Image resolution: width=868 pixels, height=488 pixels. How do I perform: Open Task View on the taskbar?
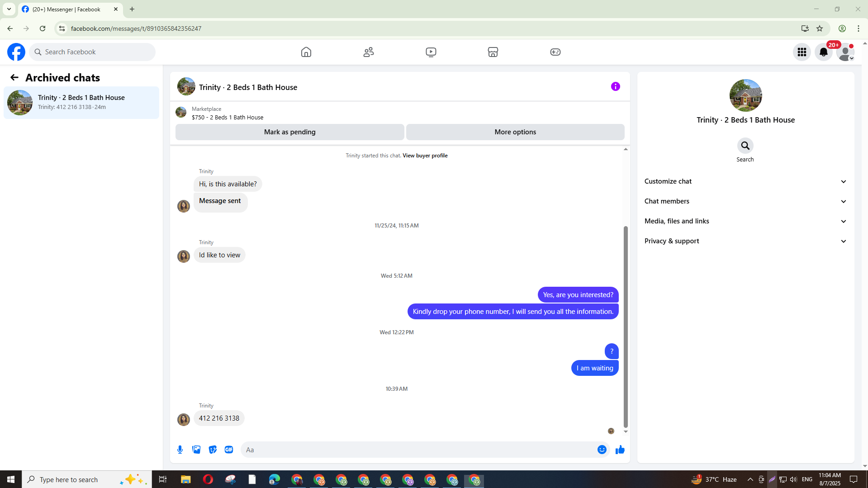(x=163, y=479)
